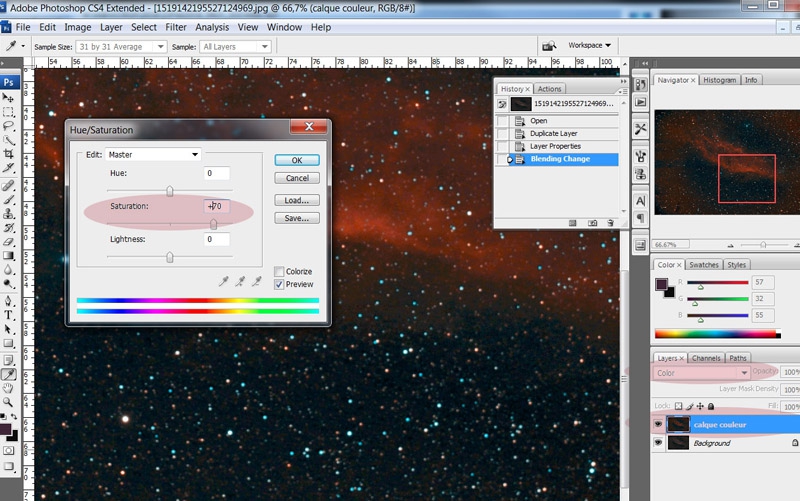800x501 pixels.
Task: Select the Zoom magnifier tool
Action: click(8, 403)
